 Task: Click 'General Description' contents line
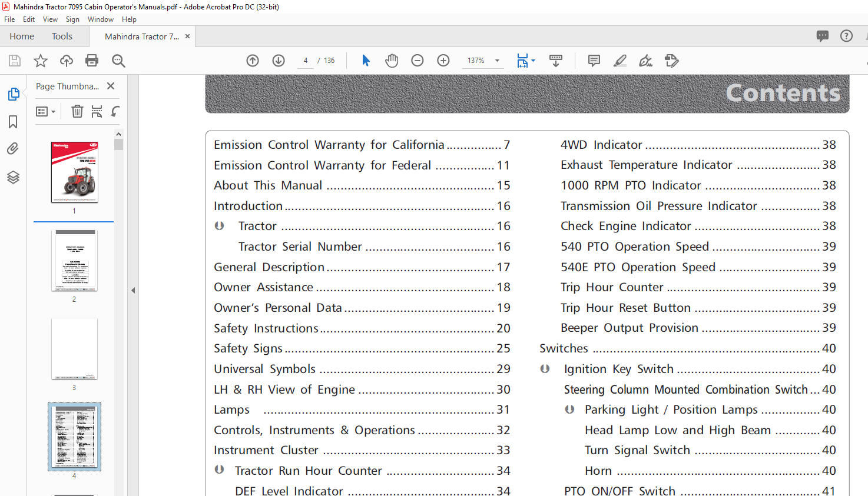click(x=362, y=267)
